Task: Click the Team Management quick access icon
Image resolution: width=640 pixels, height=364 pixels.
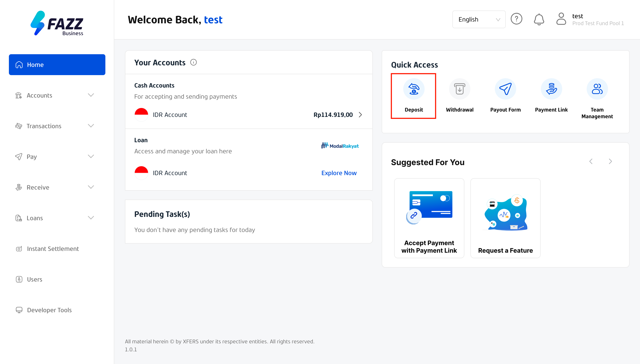Action: pyautogui.click(x=597, y=89)
